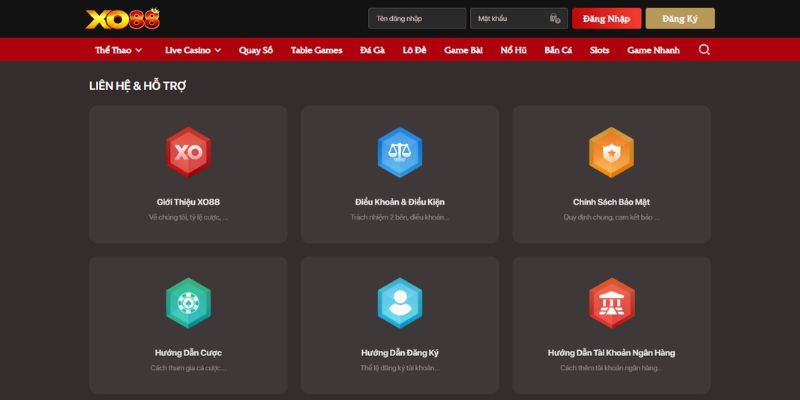This screenshot has height=400, width=800.
Task: Open the Quay Số menu item
Action: (x=256, y=50)
